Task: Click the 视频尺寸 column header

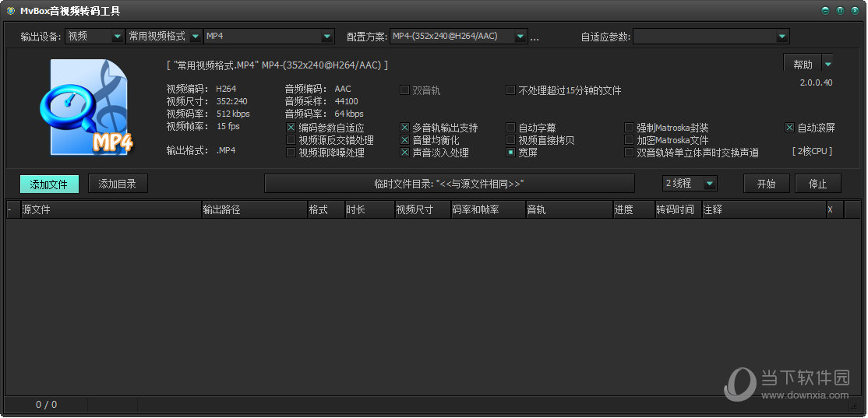Action: click(423, 209)
